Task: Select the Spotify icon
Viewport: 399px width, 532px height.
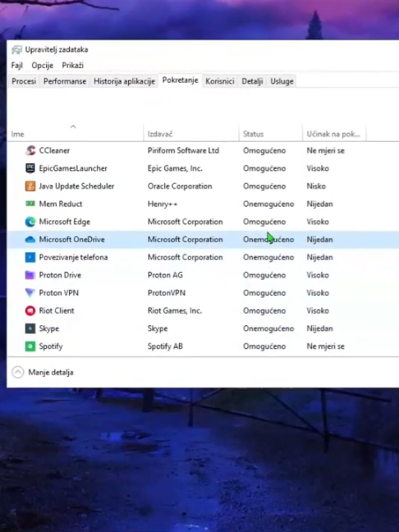Action: point(30,346)
